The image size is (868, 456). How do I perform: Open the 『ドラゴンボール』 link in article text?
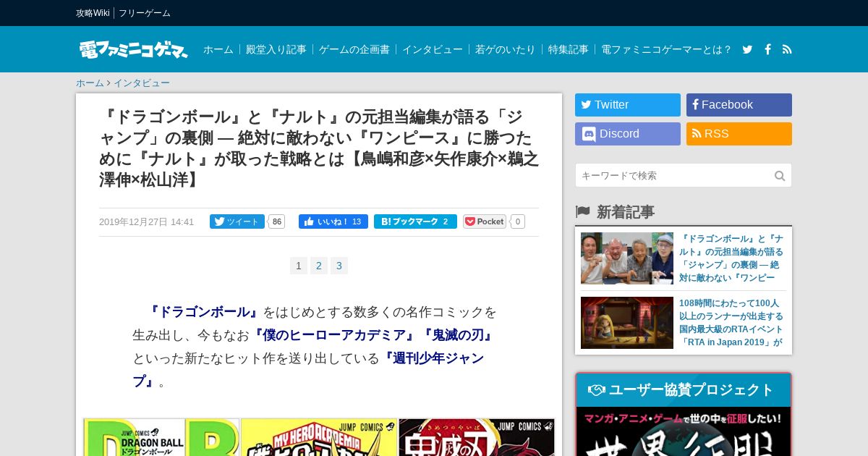click(204, 312)
